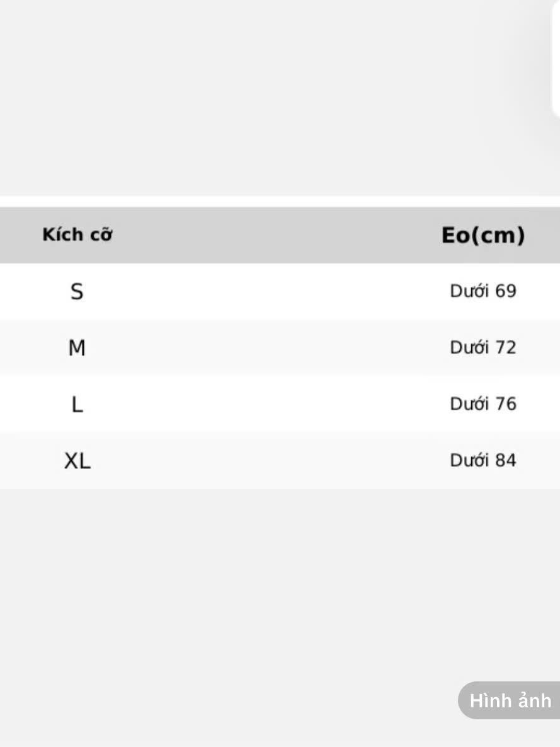Tap the white panel edge at top-right corner
The height and width of the screenshot is (747, 560).
click(x=556, y=57)
